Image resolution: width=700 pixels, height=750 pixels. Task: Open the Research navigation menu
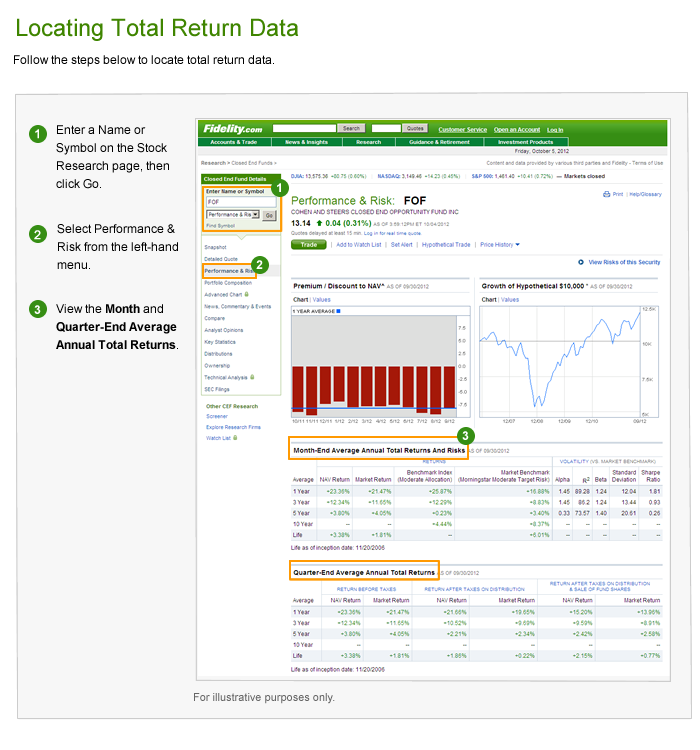[368, 142]
